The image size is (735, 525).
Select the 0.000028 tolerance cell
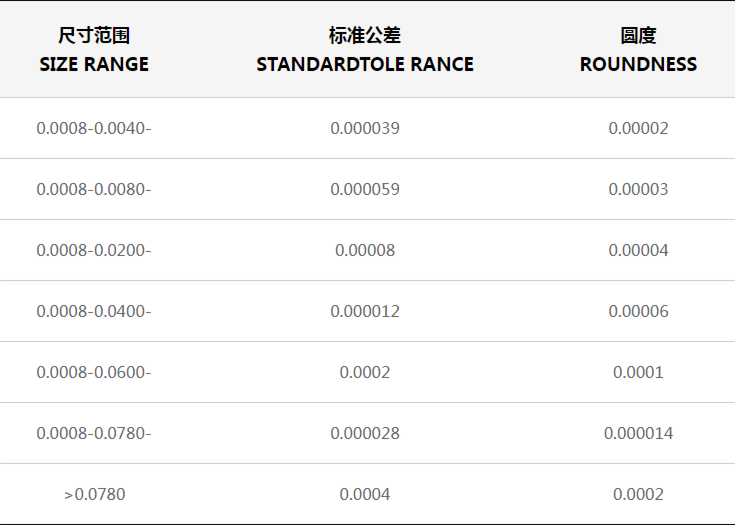coord(365,433)
